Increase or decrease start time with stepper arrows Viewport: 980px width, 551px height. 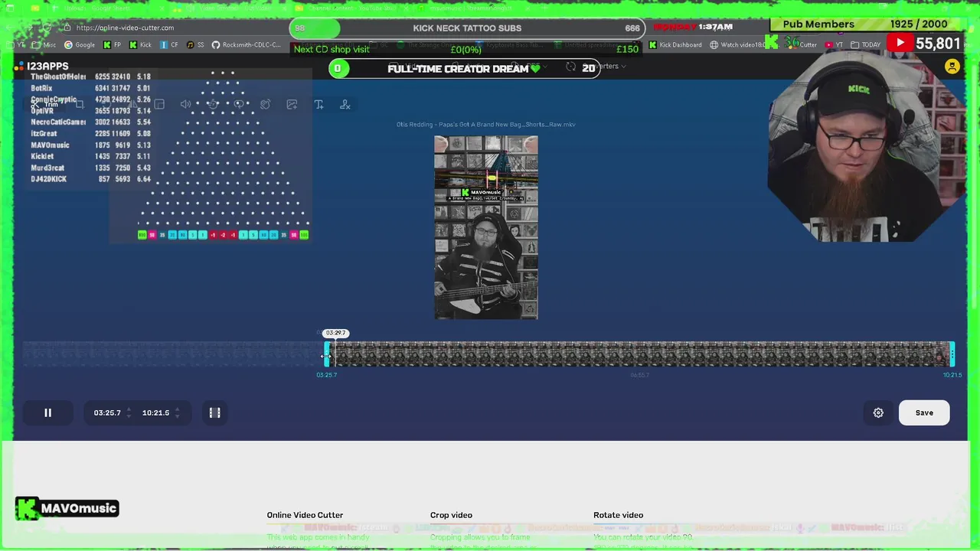(x=128, y=412)
